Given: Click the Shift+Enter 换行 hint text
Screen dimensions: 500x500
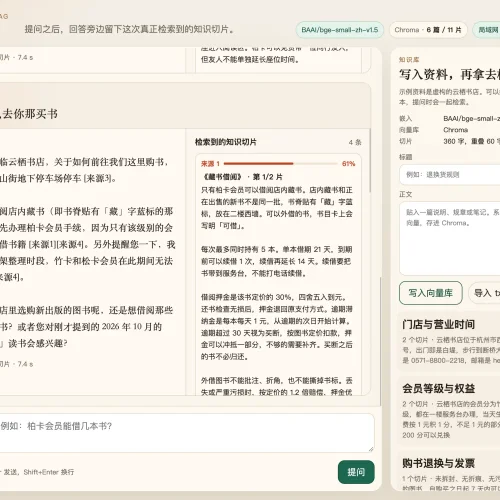Looking at the screenshot, I should [49, 472].
